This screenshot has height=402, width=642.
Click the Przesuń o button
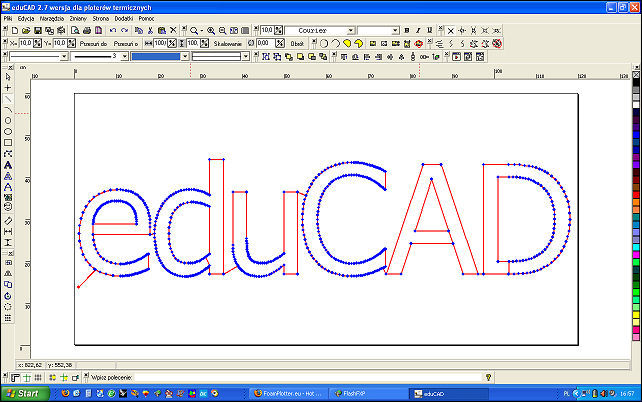[x=126, y=43]
